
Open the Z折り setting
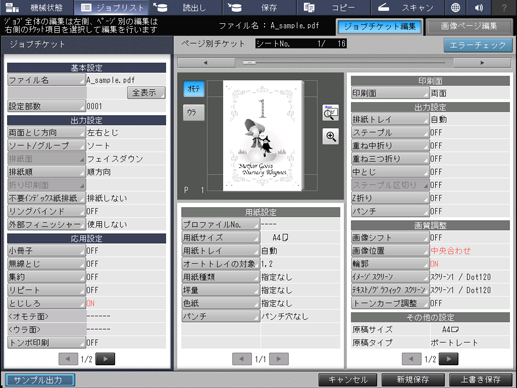click(390, 198)
